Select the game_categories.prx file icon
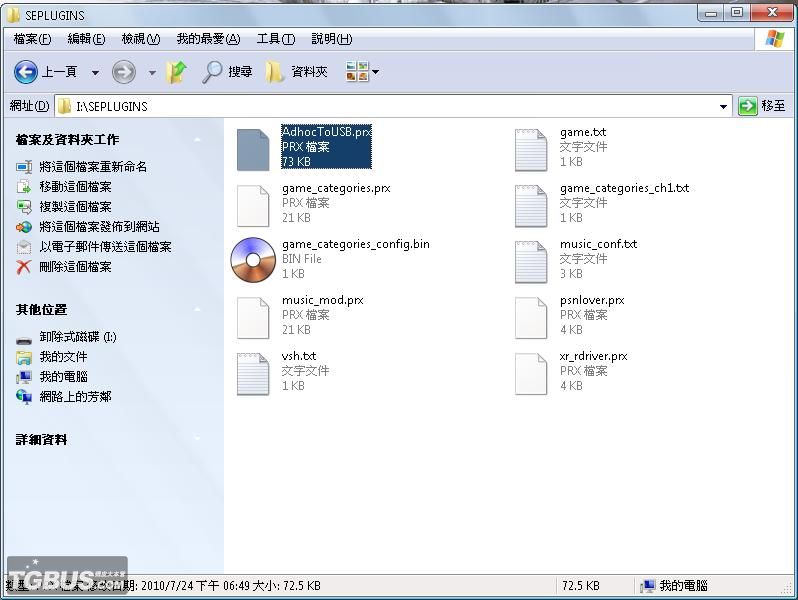Viewport: 798px width, 600px height. pyautogui.click(x=253, y=206)
